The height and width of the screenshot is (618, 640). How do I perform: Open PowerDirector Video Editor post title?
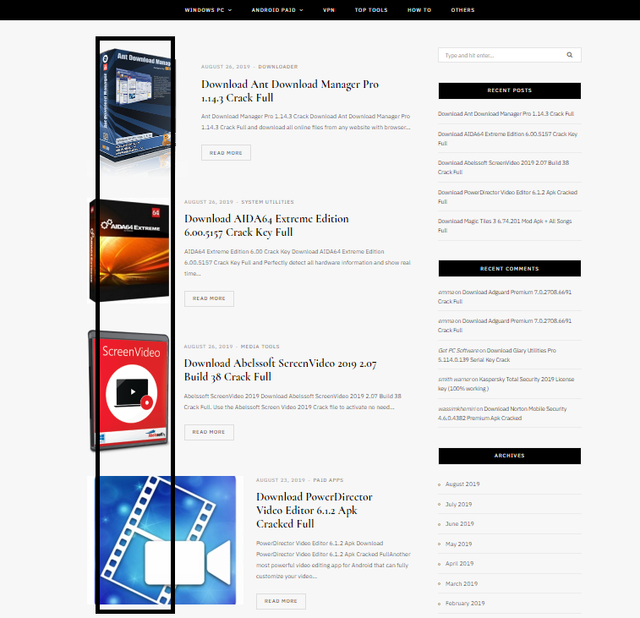point(314,510)
